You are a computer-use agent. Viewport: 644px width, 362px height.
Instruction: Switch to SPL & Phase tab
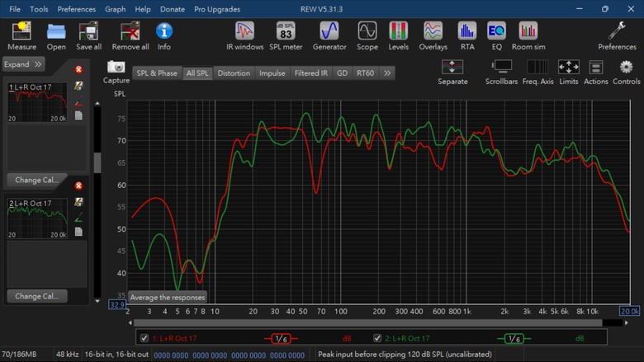(x=157, y=73)
